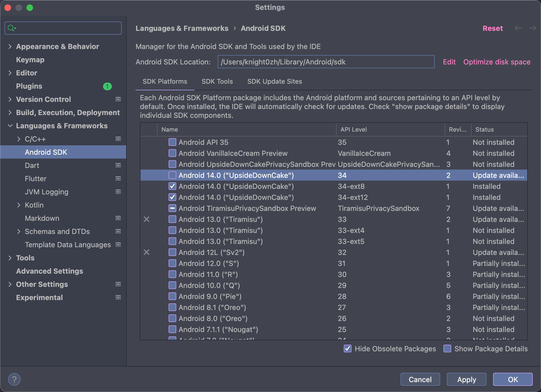The width and height of the screenshot is (541, 392).
Task: Switch to SDK Platforms tab
Action: (x=165, y=81)
